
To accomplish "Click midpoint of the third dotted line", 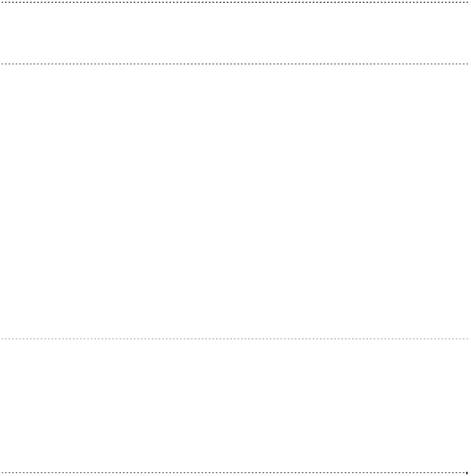I will click(235, 339).
